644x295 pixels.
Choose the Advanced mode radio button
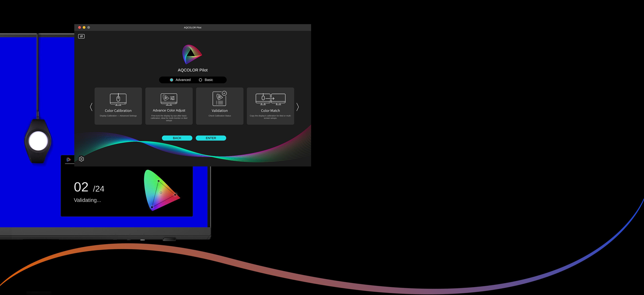tap(172, 80)
